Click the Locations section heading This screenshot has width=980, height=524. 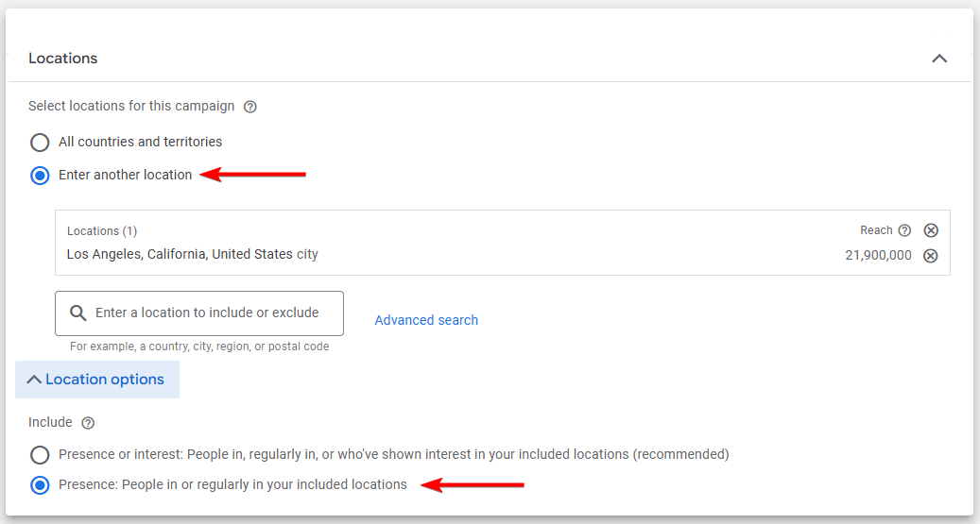click(x=63, y=59)
